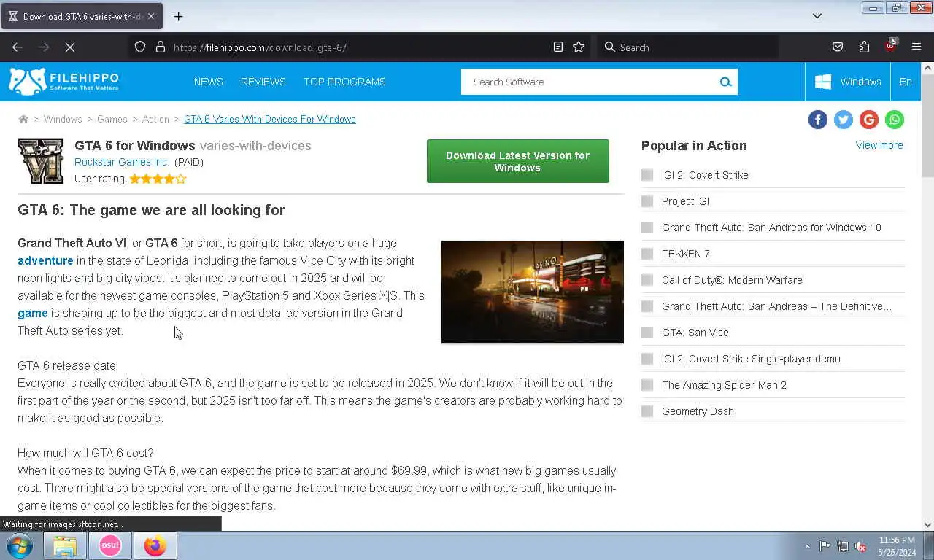The height and width of the screenshot is (560, 934).
Task: Open IGI 2 Single-player demo entry
Action: pyautogui.click(x=751, y=359)
